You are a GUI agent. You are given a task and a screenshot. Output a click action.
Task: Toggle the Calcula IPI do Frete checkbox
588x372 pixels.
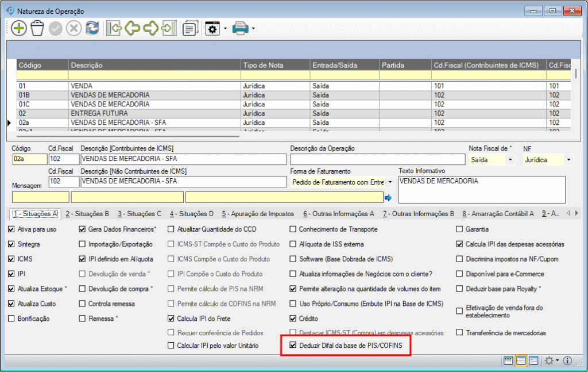(x=171, y=319)
